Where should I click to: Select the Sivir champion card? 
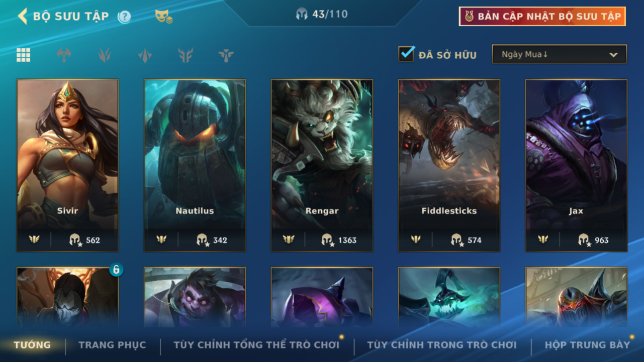click(x=67, y=165)
